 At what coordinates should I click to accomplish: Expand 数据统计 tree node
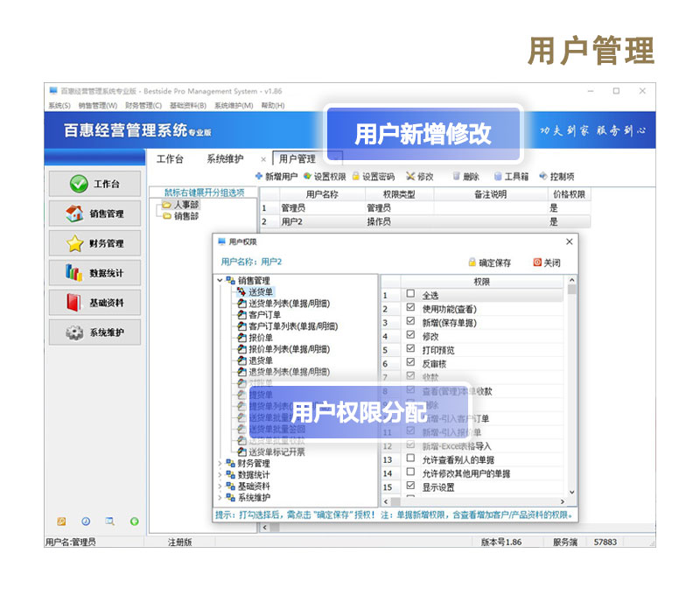pos(220,474)
